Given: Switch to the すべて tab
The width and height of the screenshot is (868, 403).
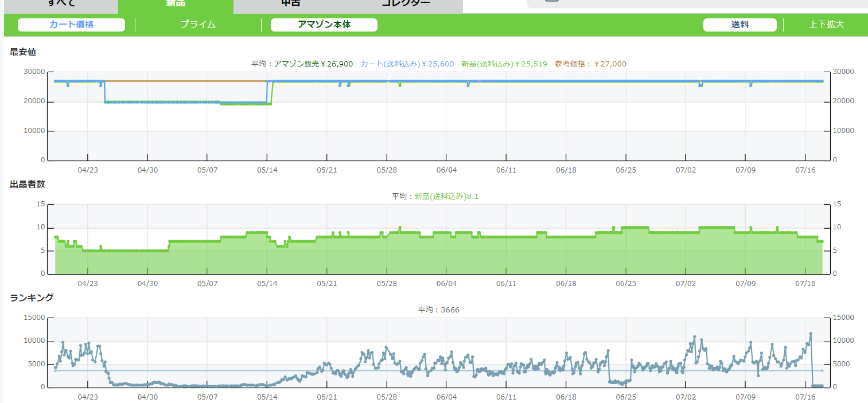Looking at the screenshot, I should (60, 5).
